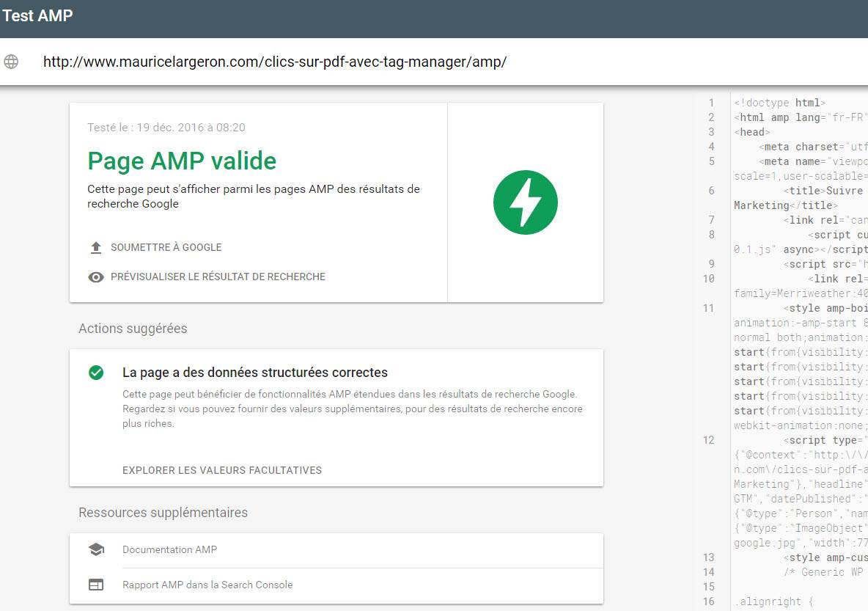The width and height of the screenshot is (868, 611).
Task: Click the green checkmark icon for structured data
Action: coord(96,373)
